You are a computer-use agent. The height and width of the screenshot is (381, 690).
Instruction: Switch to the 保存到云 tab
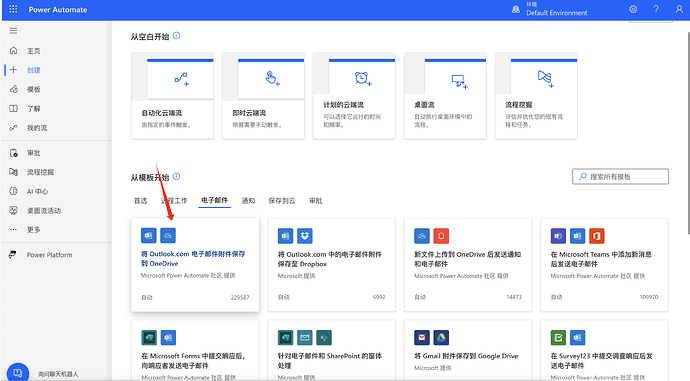(282, 201)
